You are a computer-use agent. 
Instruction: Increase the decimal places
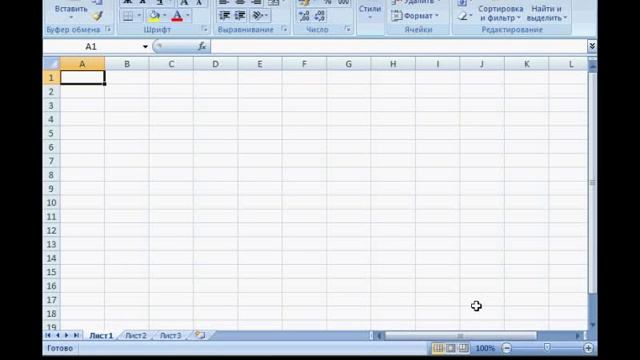tap(304, 16)
